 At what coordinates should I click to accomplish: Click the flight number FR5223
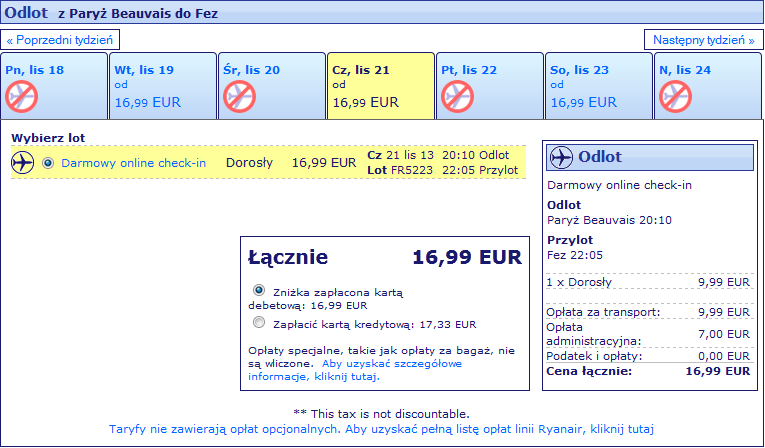click(412, 170)
